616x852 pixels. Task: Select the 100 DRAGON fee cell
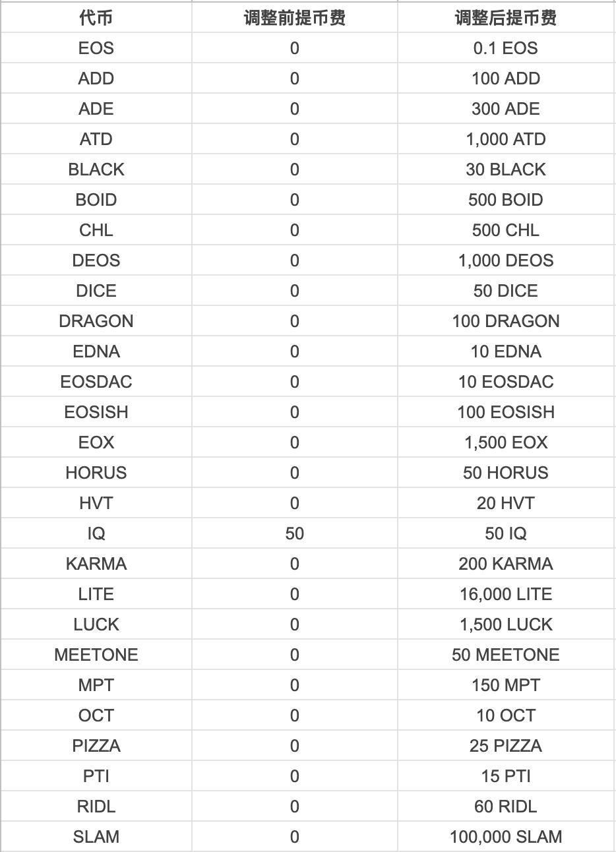click(x=506, y=321)
